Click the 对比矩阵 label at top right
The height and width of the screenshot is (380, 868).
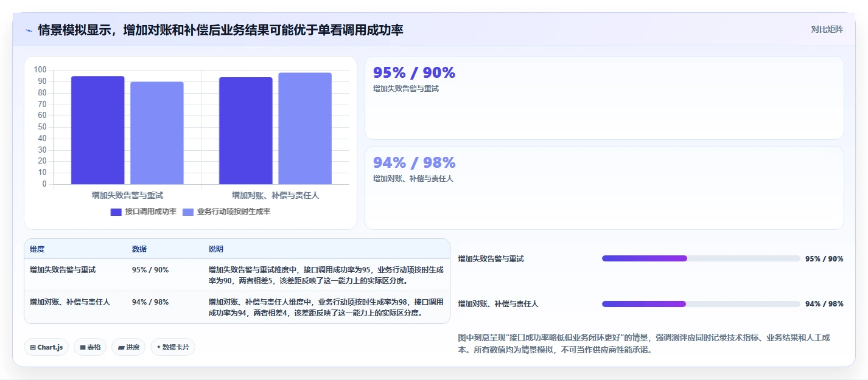pos(827,29)
